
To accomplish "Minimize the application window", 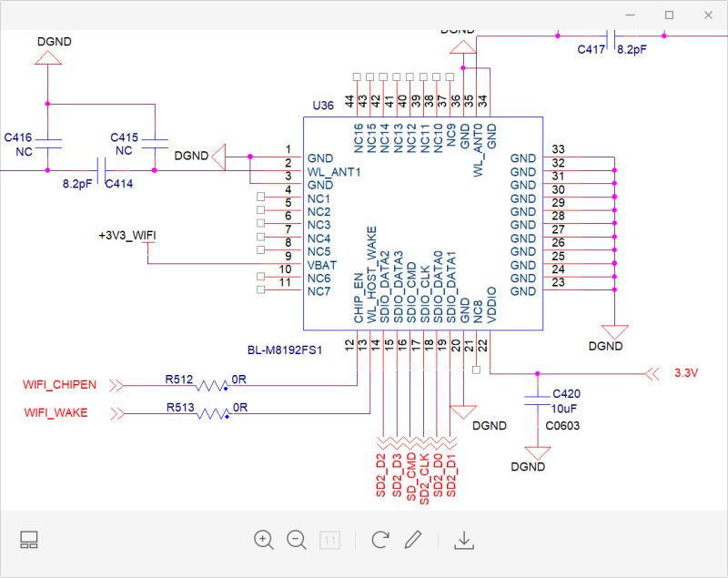I will click(x=629, y=15).
